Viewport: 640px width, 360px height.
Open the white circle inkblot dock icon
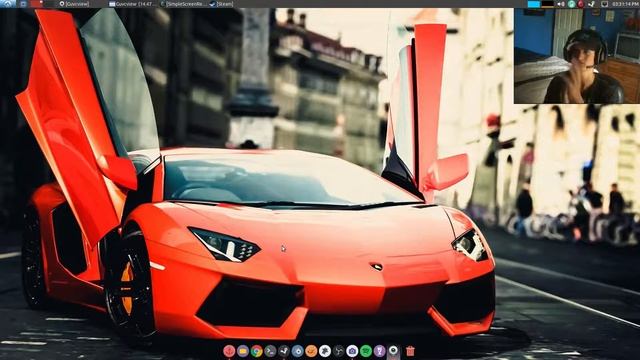325,351
